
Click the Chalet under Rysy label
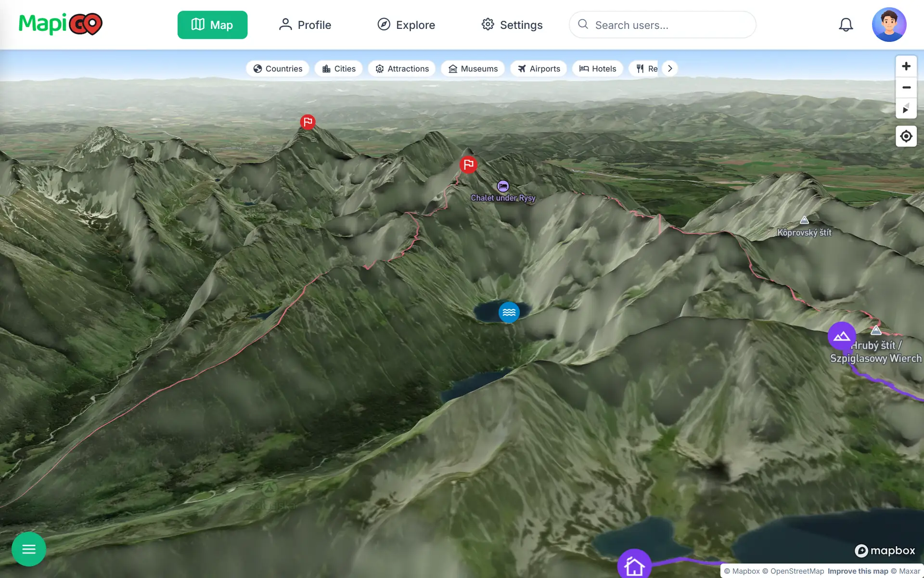503,198
